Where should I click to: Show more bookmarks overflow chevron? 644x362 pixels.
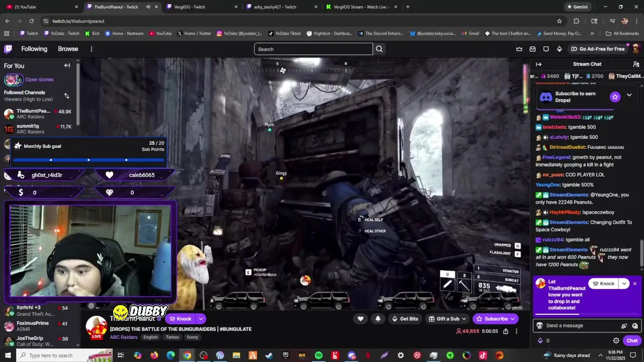coord(592,34)
